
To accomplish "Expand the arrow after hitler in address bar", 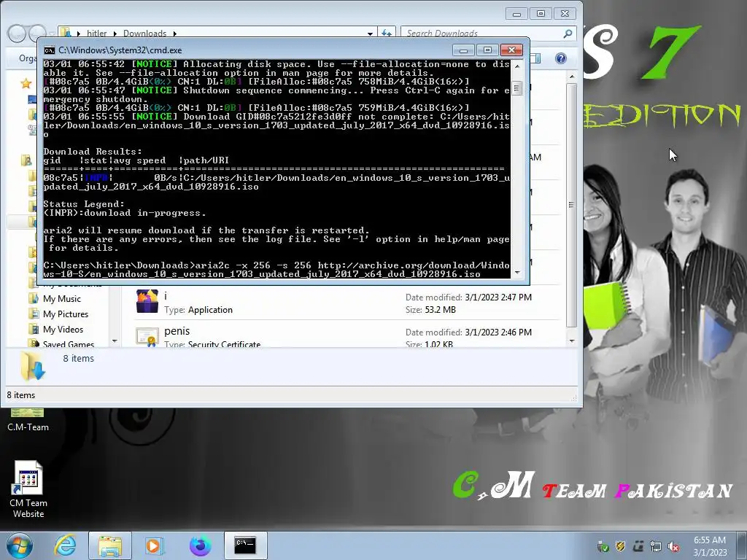I will 115,34.
